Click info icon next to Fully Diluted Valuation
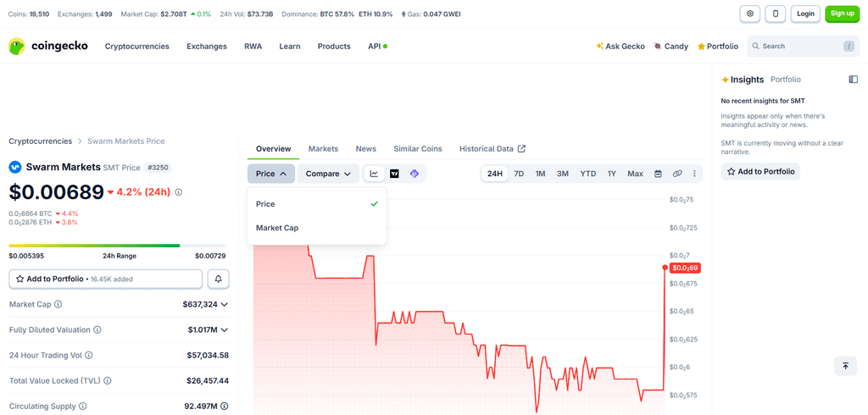The image size is (868, 415). 97,329
